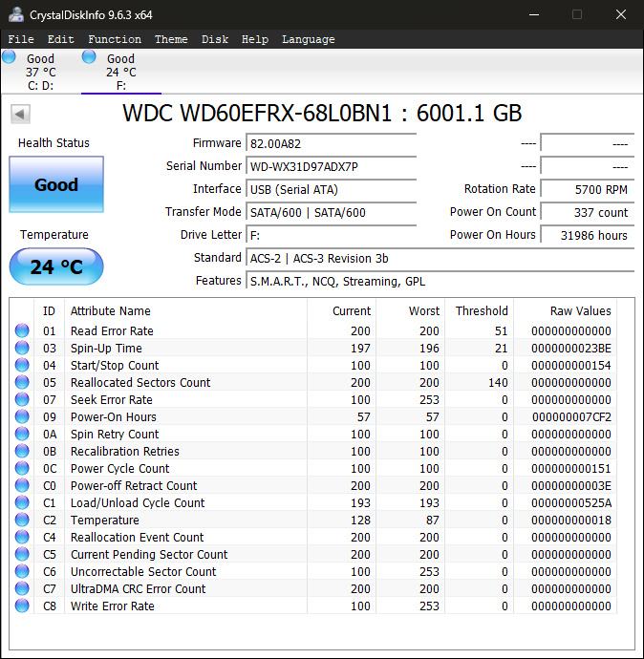Open the Help menu

point(255,39)
